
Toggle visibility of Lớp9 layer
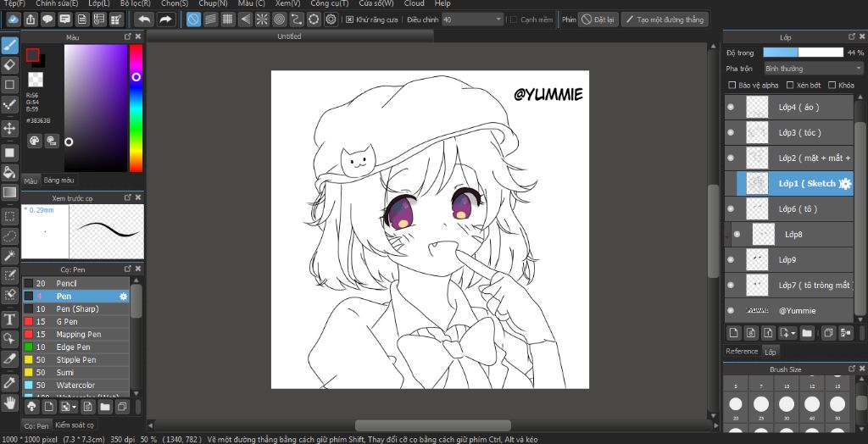click(x=731, y=259)
